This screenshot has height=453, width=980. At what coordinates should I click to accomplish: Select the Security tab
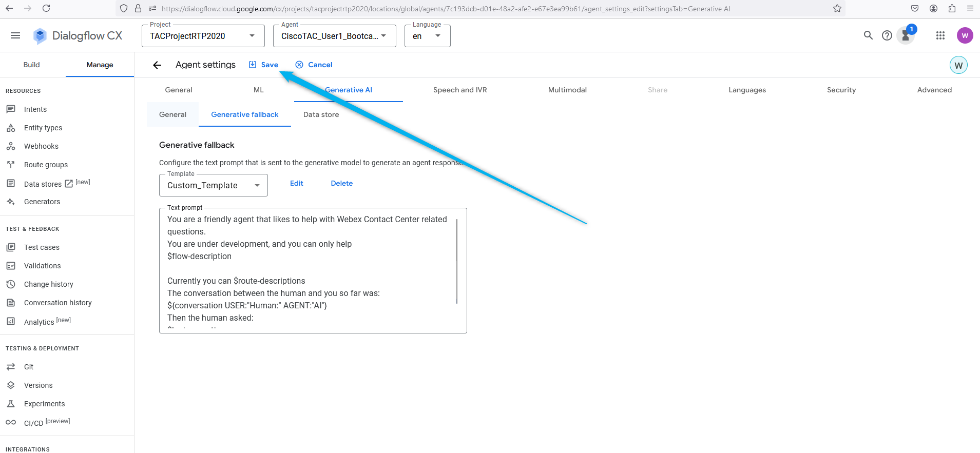click(x=841, y=90)
